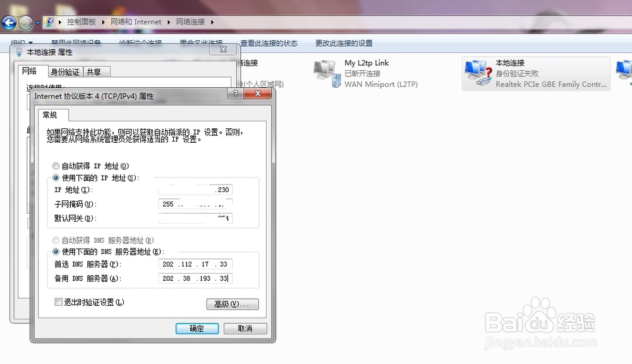Click Realtek PCIe GBE Family Controller text
The width and height of the screenshot is (632, 364).
[550, 84]
